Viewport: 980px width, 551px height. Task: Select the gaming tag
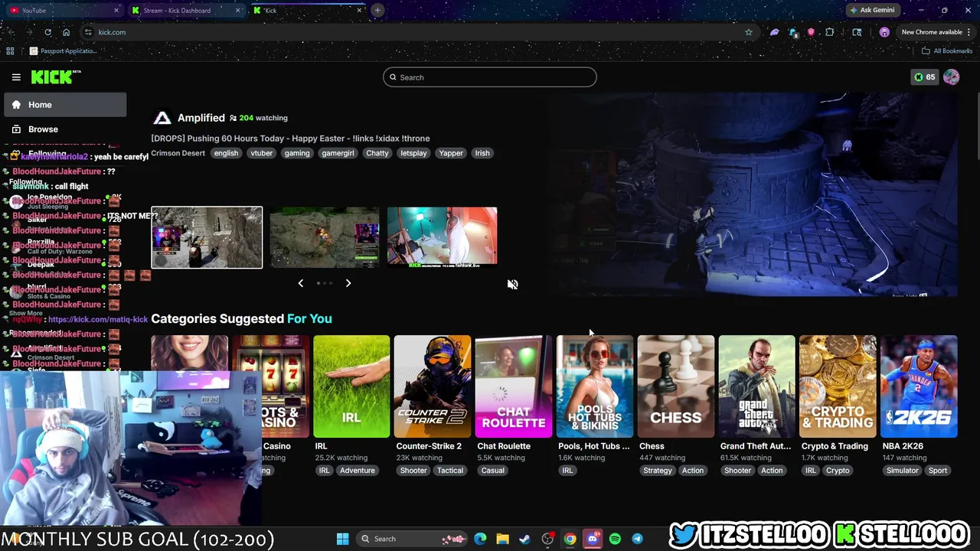click(297, 153)
